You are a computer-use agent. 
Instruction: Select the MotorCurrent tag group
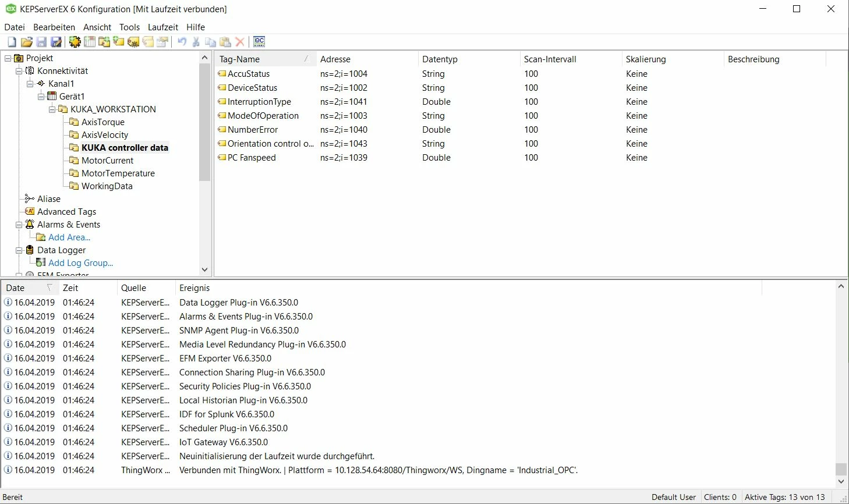click(108, 161)
